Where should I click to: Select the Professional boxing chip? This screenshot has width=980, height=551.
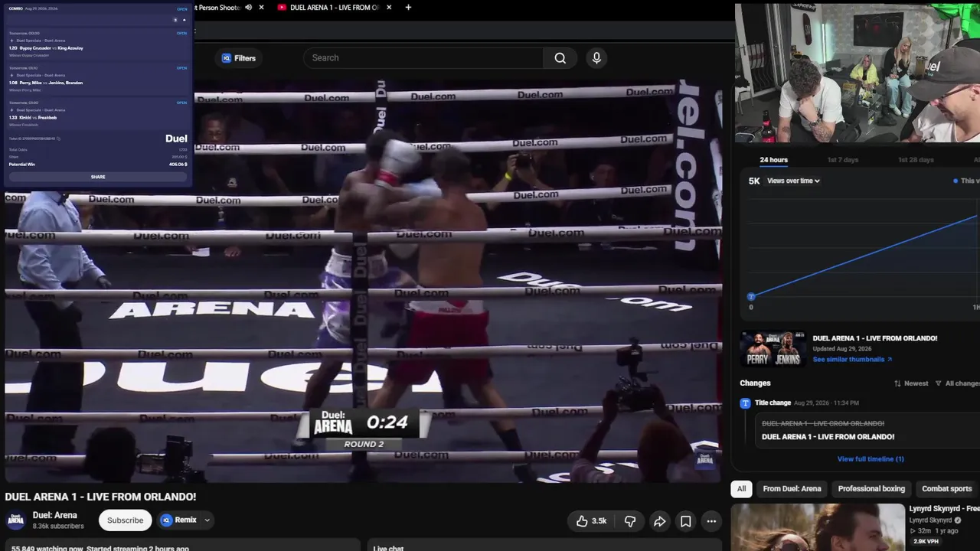[x=871, y=489]
